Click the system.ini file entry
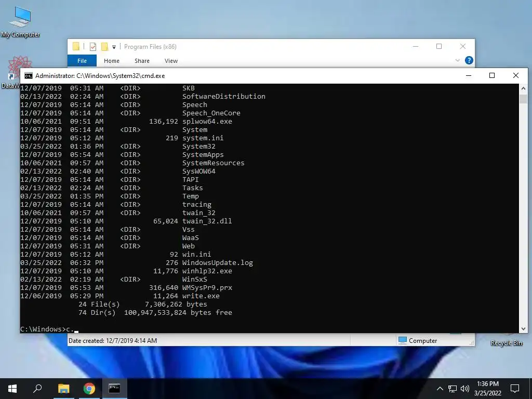 click(x=203, y=138)
